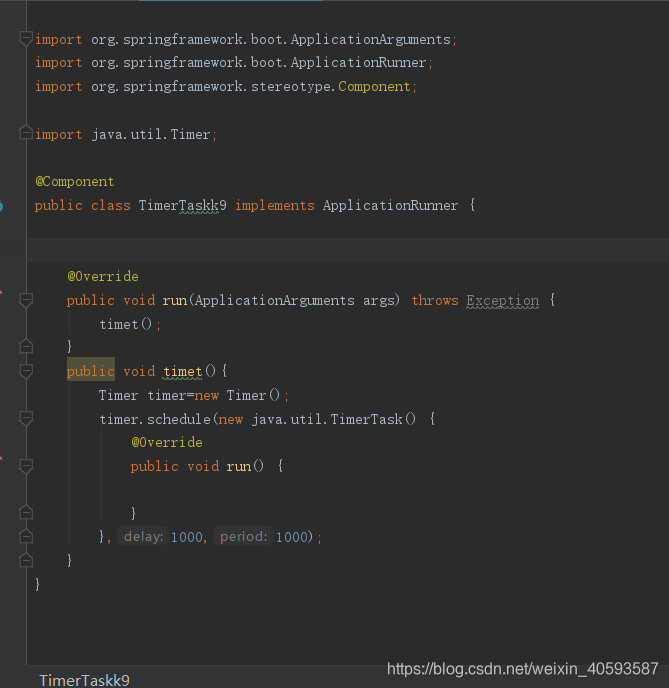Image resolution: width=669 pixels, height=688 pixels.
Task: Click the @Component annotation
Action: click(75, 182)
